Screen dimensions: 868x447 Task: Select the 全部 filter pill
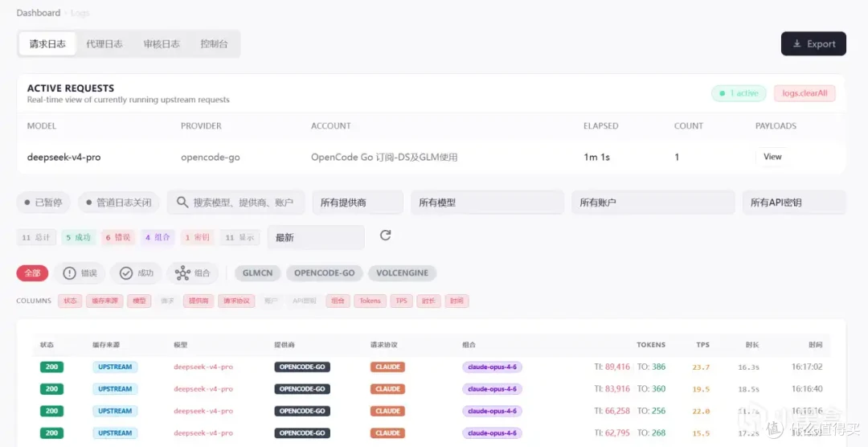coord(33,273)
